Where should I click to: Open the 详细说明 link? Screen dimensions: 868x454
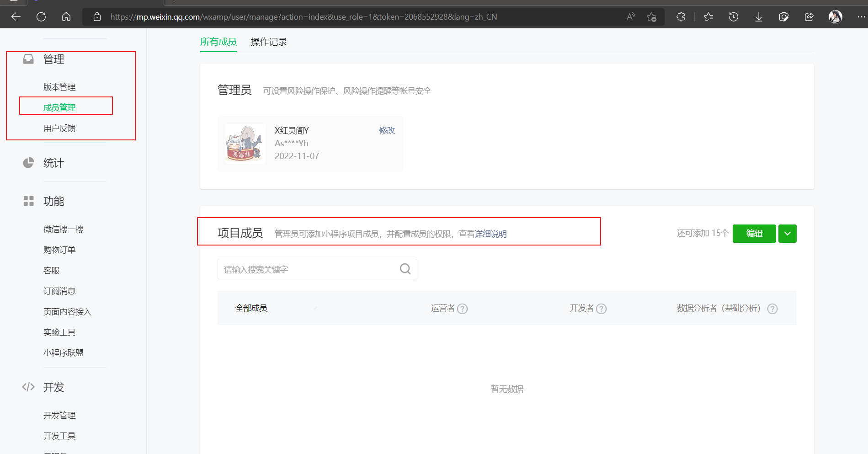point(490,234)
